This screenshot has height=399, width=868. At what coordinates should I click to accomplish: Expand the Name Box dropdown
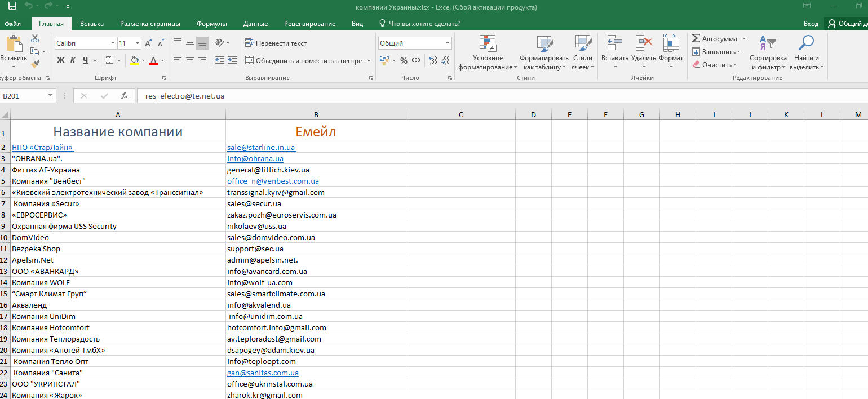click(x=51, y=96)
